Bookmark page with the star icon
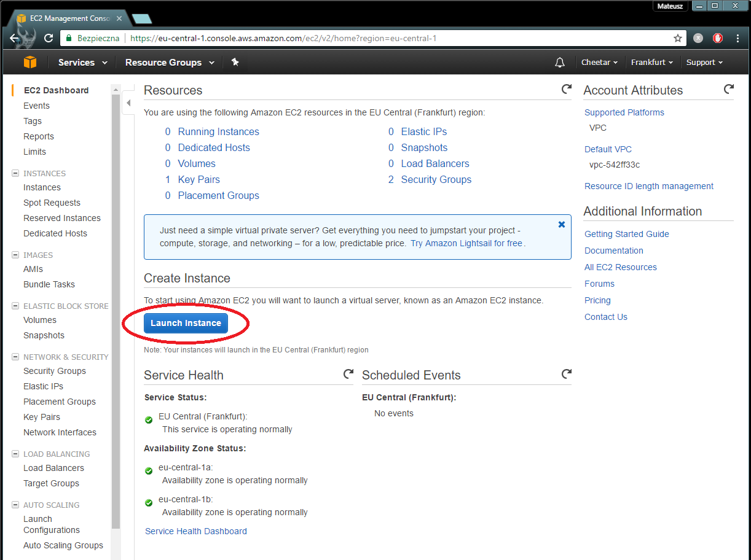The height and width of the screenshot is (560, 751). 678,38
